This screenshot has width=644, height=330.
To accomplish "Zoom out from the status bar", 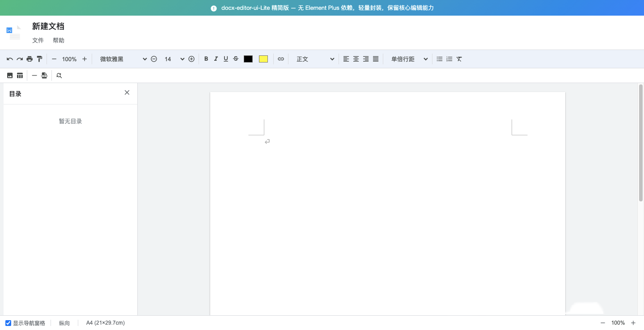I will coord(603,323).
